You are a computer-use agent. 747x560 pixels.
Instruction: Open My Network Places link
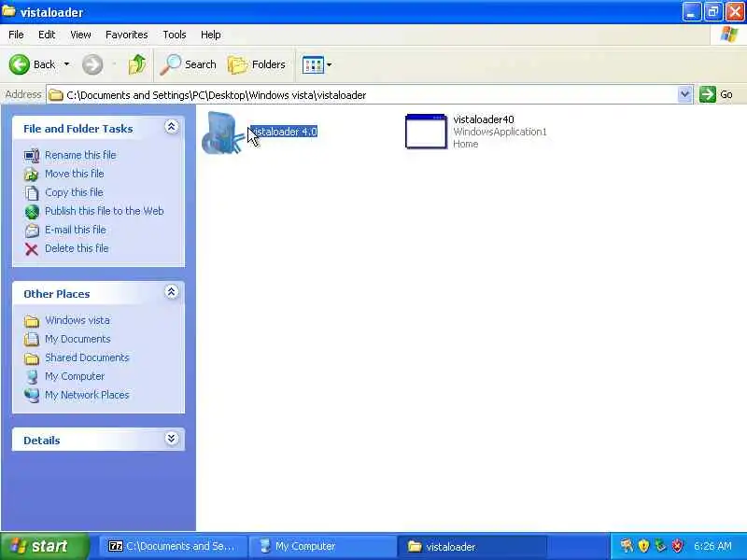tap(87, 395)
